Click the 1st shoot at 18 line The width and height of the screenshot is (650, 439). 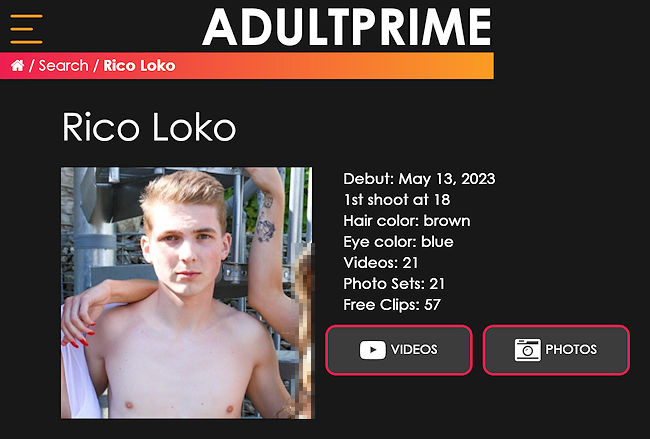coord(397,200)
